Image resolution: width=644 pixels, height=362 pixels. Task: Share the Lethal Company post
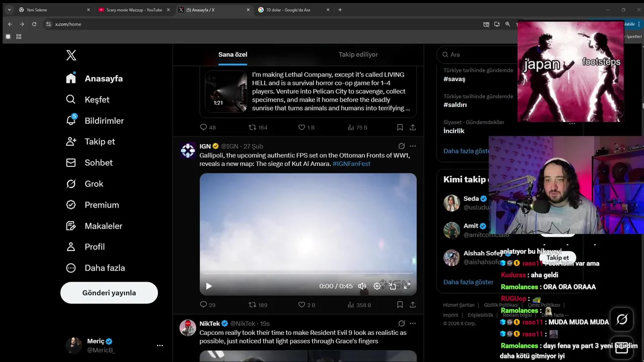coord(413,128)
